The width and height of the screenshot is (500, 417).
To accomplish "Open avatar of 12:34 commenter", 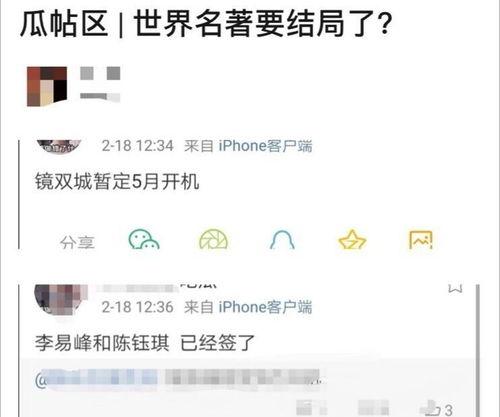I will [59, 147].
